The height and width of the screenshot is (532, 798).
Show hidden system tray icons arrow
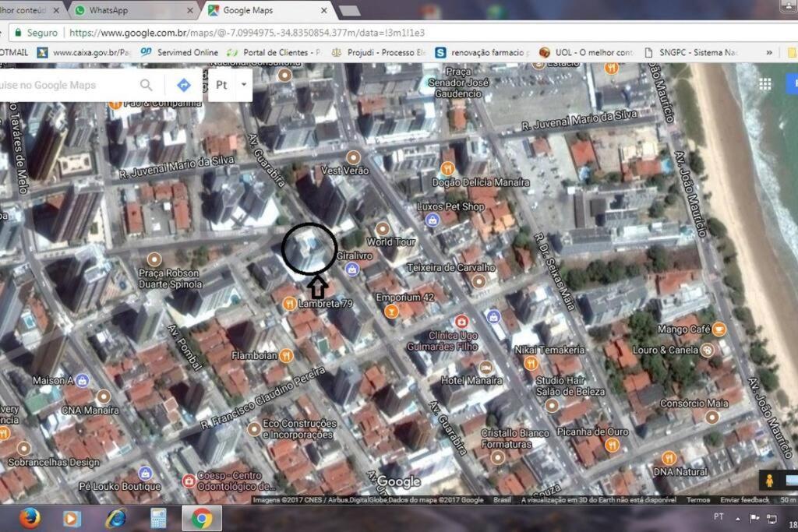pyautogui.click(x=737, y=518)
